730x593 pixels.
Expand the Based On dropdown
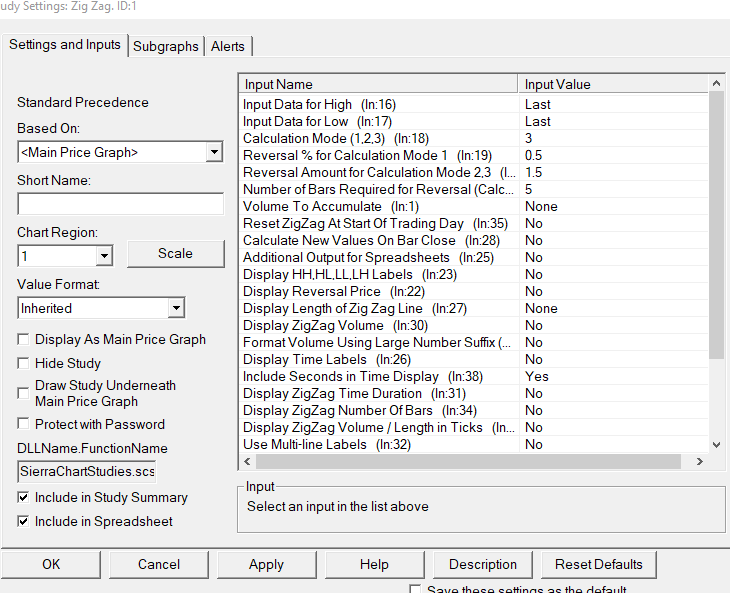click(214, 152)
